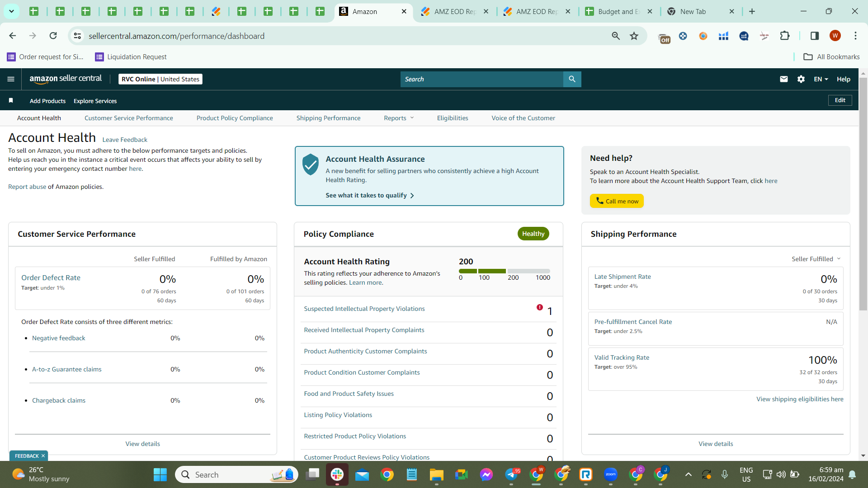This screenshot has height=488, width=868.
Task: Open the Windows notifications bell
Action: click(x=852, y=474)
